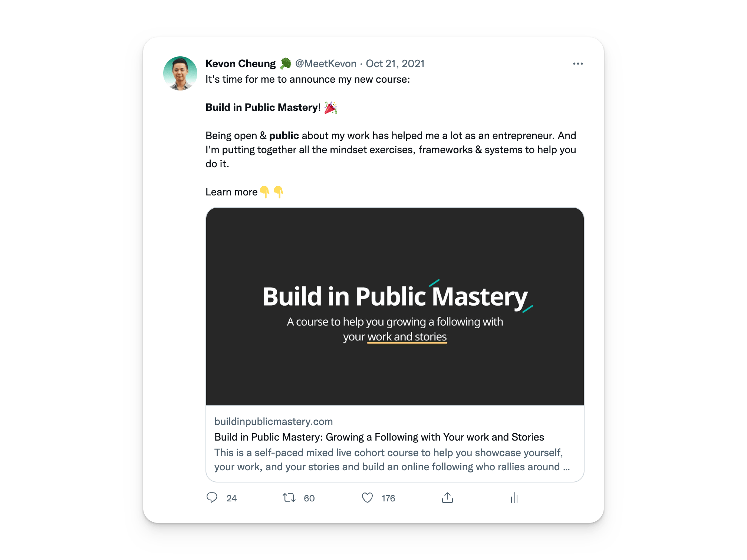Click the link card description about self-paced cohort course
Viewport: 747px width, 560px height.
[392, 459]
